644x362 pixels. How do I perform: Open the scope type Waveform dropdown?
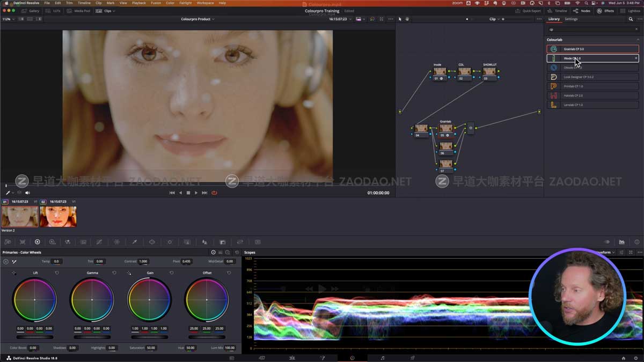coord(605,252)
